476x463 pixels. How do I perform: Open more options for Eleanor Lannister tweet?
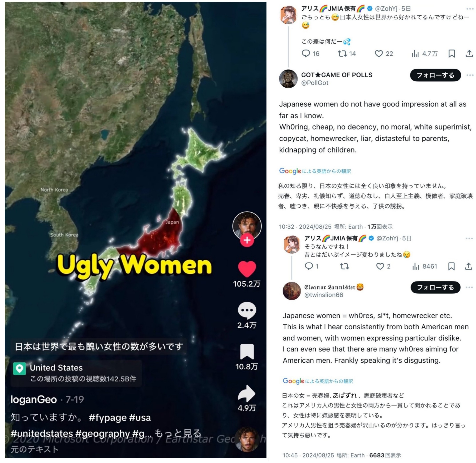(x=469, y=287)
